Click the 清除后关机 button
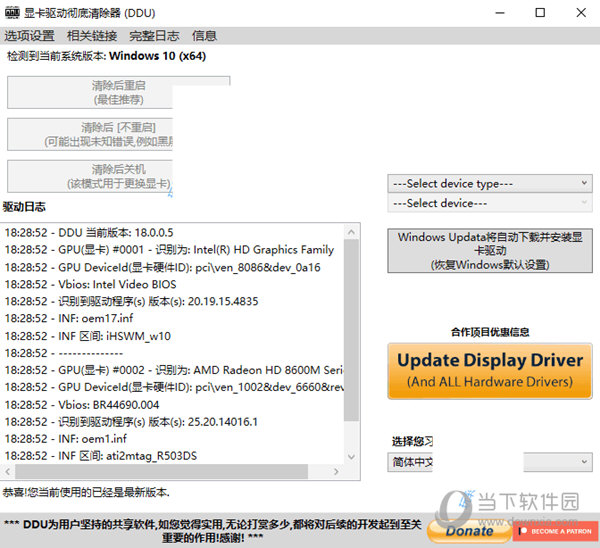The height and width of the screenshot is (548, 600). 90,176
